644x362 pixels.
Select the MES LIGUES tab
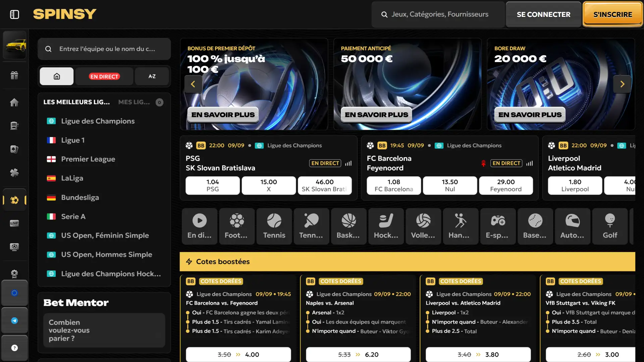coord(134,102)
